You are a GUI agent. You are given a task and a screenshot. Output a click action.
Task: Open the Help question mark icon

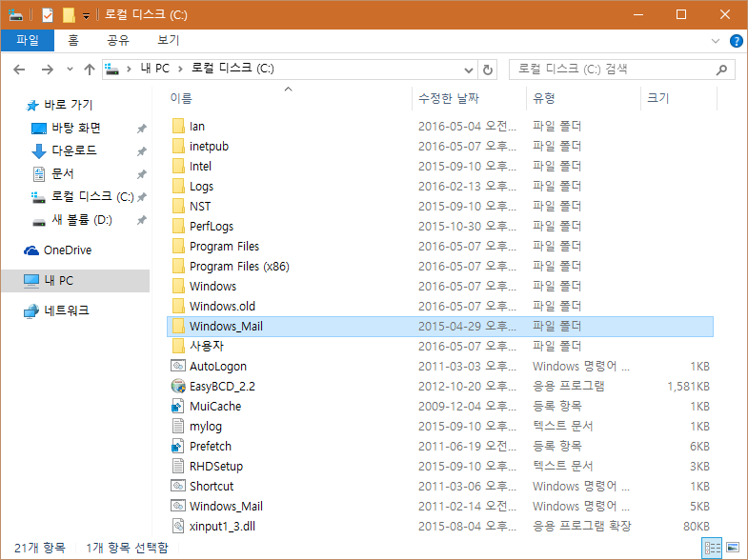click(x=736, y=41)
